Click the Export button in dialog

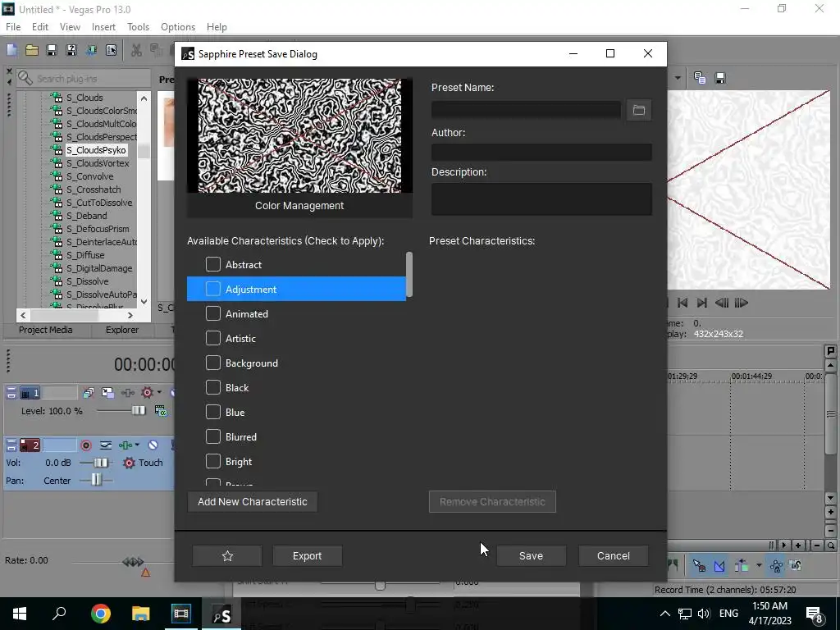(x=307, y=556)
